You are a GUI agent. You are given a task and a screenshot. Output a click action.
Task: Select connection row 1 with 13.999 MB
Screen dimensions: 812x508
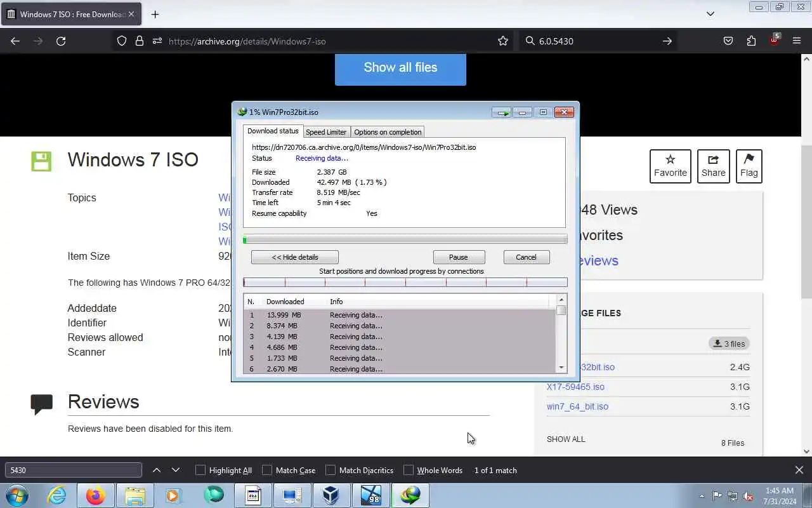400,315
